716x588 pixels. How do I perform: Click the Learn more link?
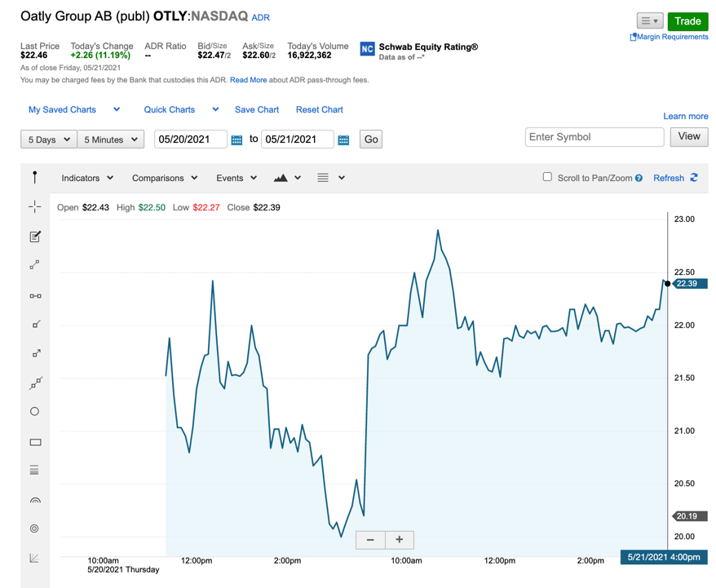[x=685, y=117]
